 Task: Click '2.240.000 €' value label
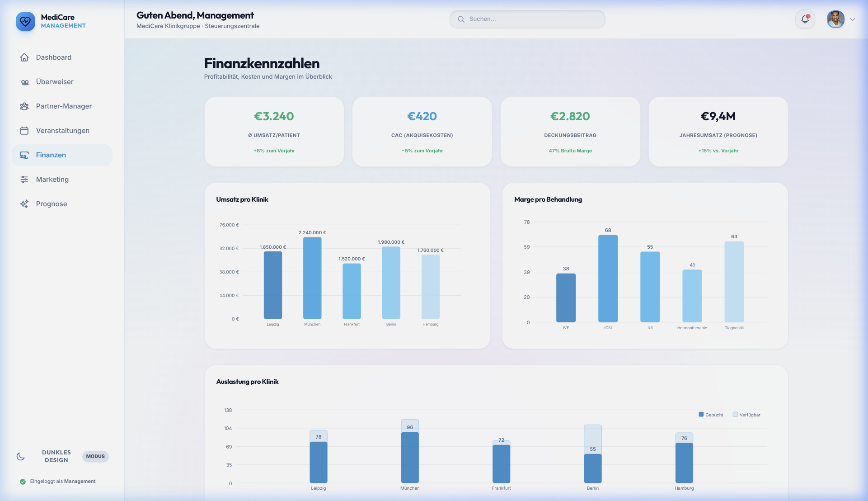pyautogui.click(x=312, y=232)
